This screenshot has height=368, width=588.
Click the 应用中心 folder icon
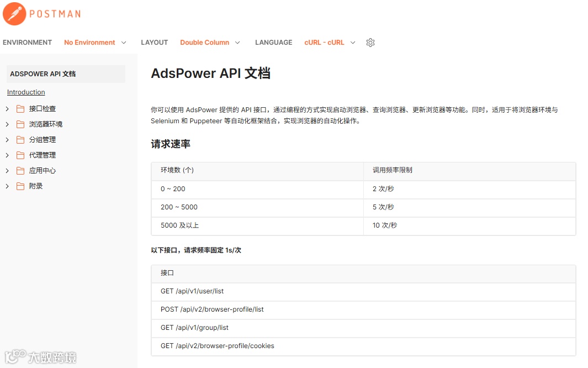tap(20, 171)
